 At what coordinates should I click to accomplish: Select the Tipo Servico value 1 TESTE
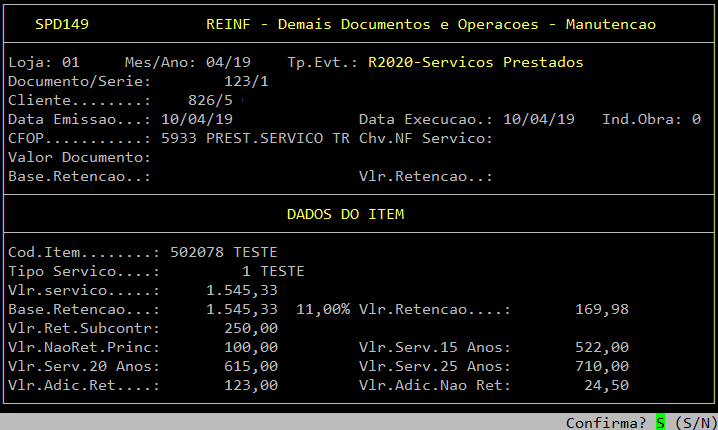pos(272,271)
